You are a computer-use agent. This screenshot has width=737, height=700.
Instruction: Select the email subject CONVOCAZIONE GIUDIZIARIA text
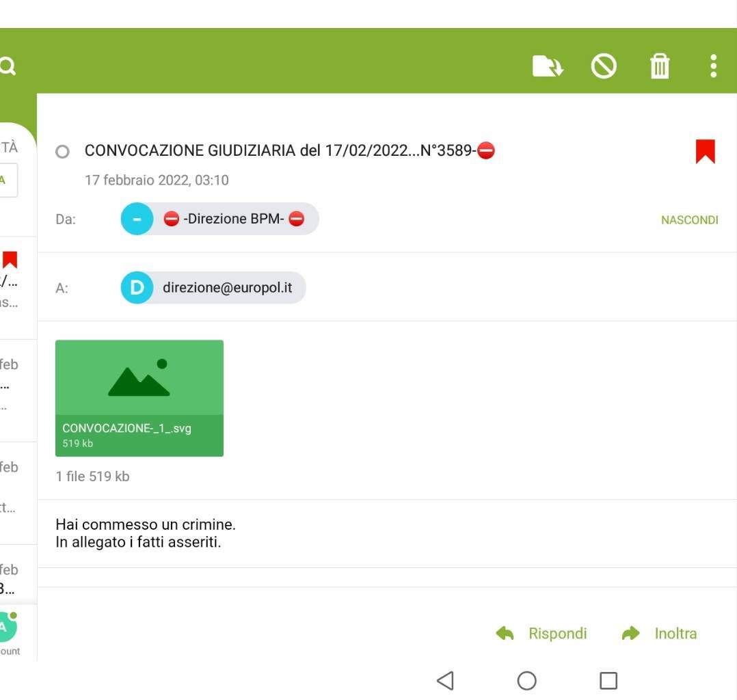tap(289, 150)
